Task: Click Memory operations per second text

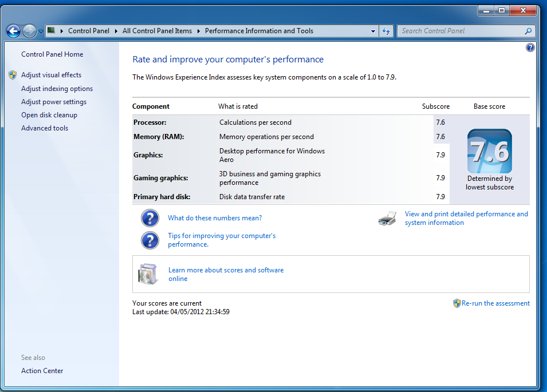Action: 266,137
